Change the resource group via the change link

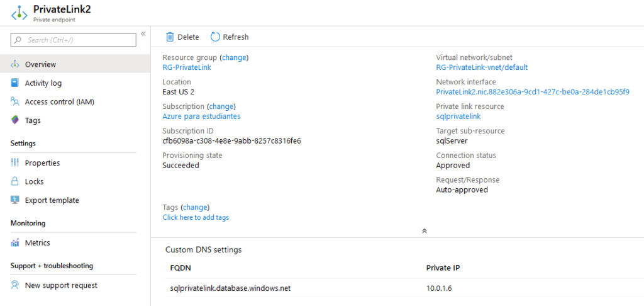coord(234,57)
